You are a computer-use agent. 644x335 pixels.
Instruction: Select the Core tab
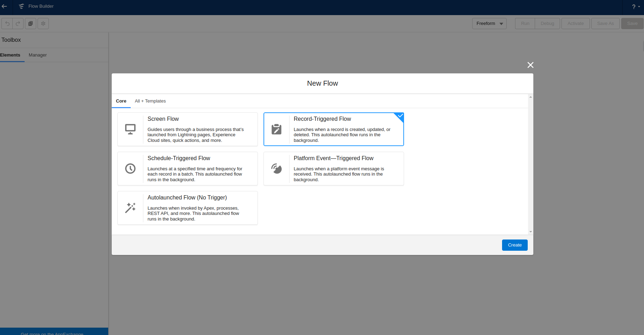pyautogui.click(x=121, y=101)
